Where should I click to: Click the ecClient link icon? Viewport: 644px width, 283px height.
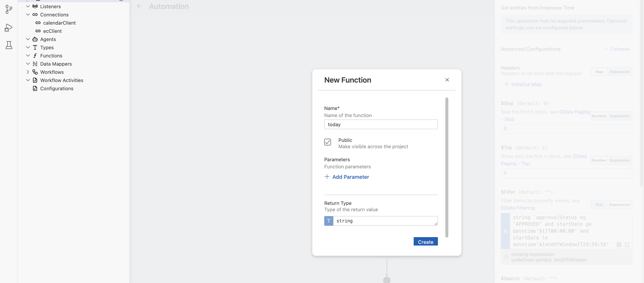(x=38, y=31)
